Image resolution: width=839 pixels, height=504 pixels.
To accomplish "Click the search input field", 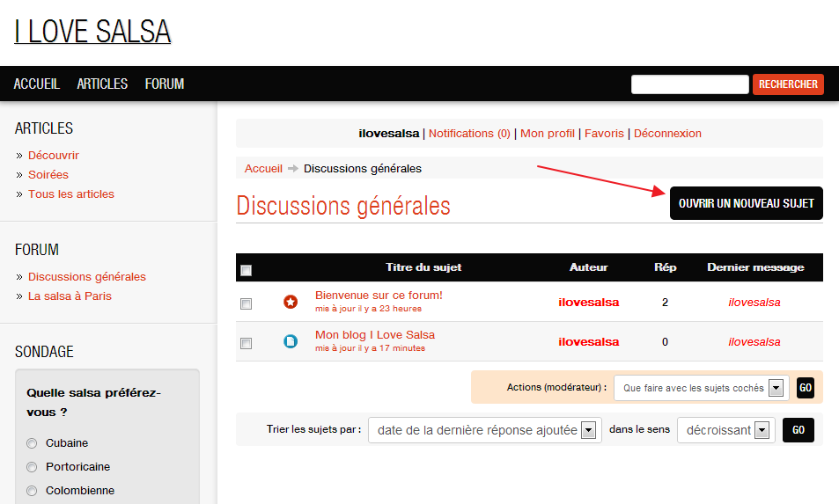I will coord(689,84).
